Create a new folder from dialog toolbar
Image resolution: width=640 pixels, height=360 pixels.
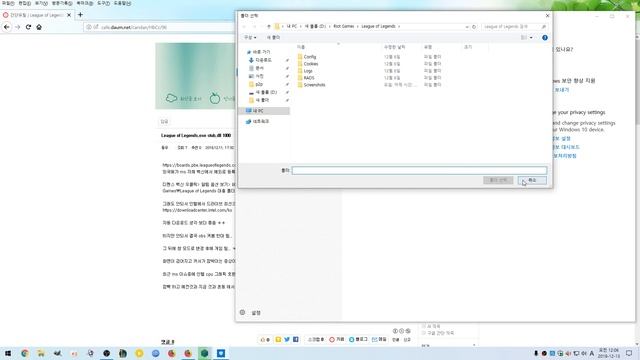coord(273,38)
